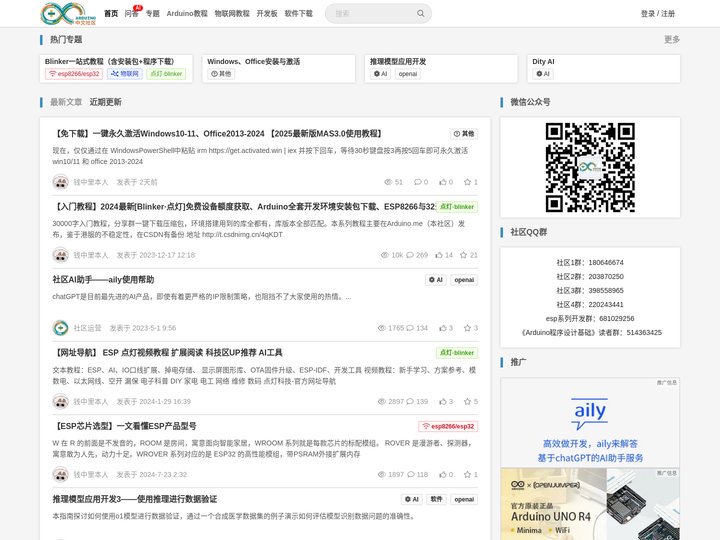Click 《Arduino程序设计基础》读者群 text
The height and width of the screenshot is (540, 720).
[590, 332]
